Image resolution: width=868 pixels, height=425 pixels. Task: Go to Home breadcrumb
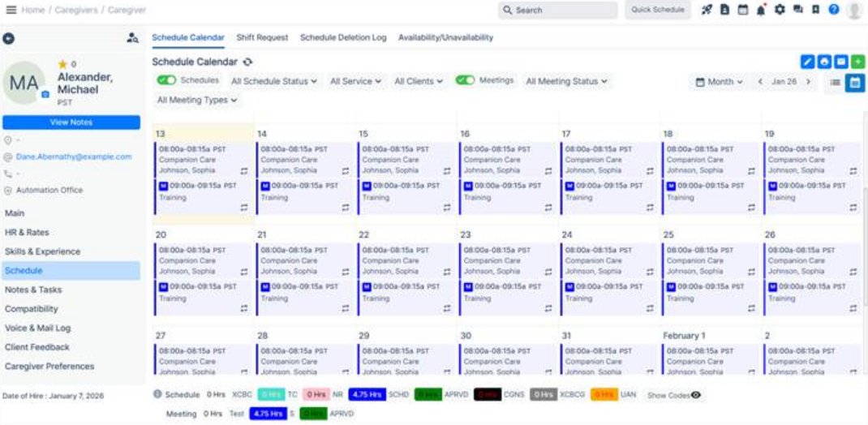(x=32, y=10)
